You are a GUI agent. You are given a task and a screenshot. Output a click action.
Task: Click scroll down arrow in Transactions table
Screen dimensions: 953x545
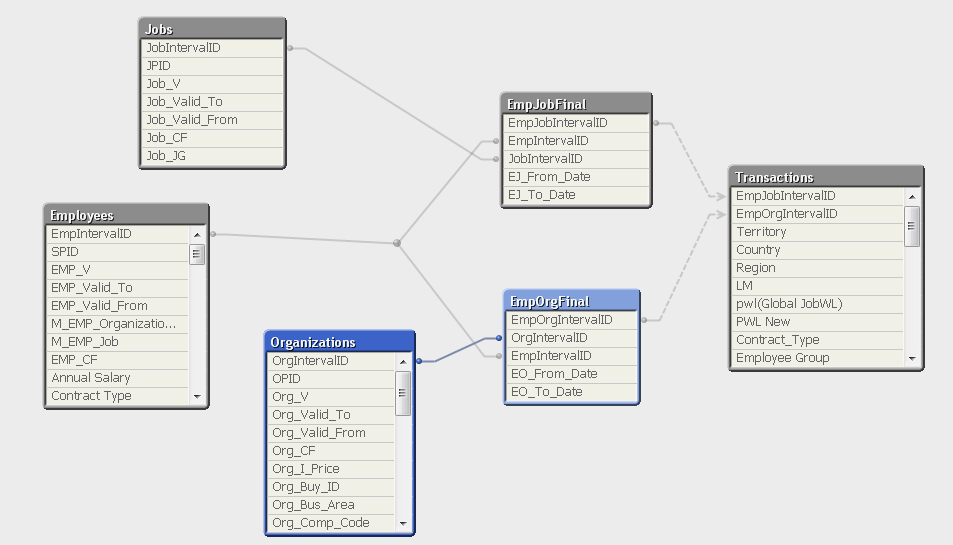pos(912,358)
